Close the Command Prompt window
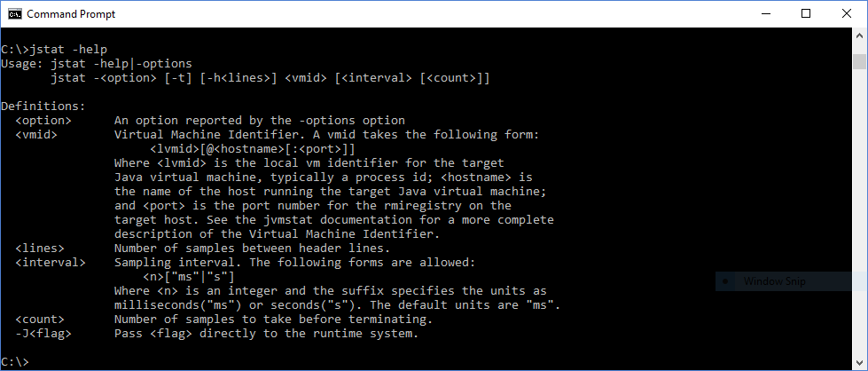The height and width of the screenshot is (371, 868). tap(847, 14)
